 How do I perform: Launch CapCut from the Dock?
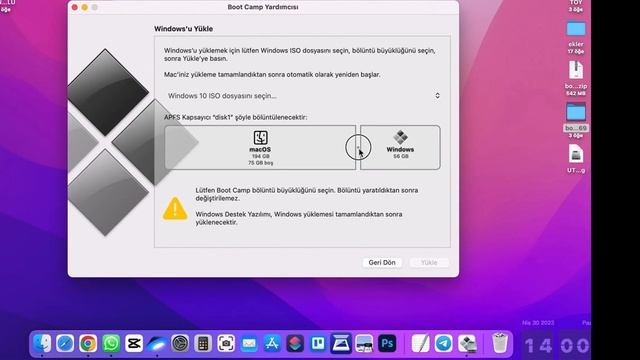click(x=134, y=343)
